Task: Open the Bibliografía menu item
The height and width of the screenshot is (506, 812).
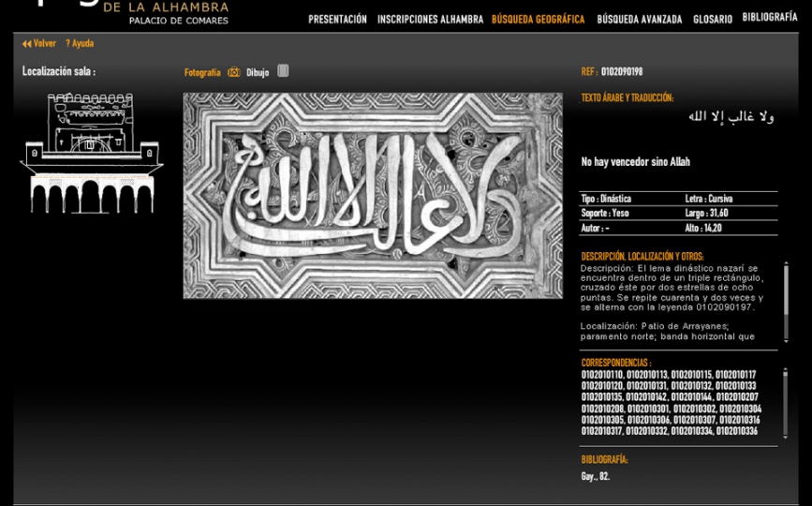Action: tap(770, 17)
